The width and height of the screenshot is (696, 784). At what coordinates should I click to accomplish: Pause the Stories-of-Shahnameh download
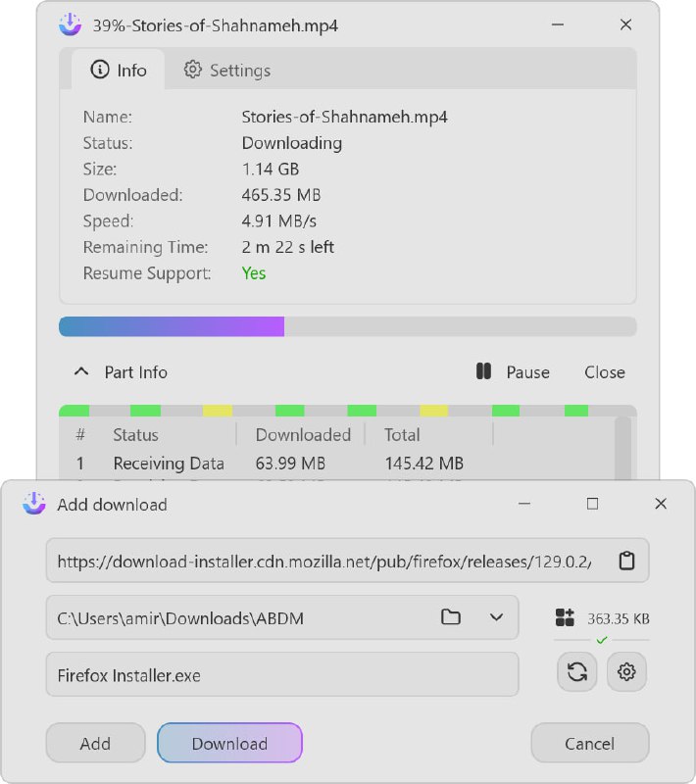pyautogui.click(x=514, y=372)
